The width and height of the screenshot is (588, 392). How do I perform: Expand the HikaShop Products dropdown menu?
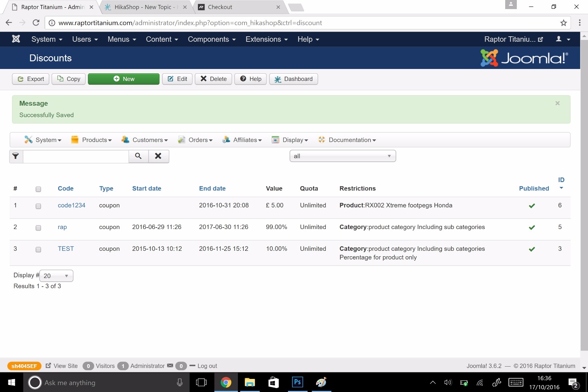[x=92, y=140]
